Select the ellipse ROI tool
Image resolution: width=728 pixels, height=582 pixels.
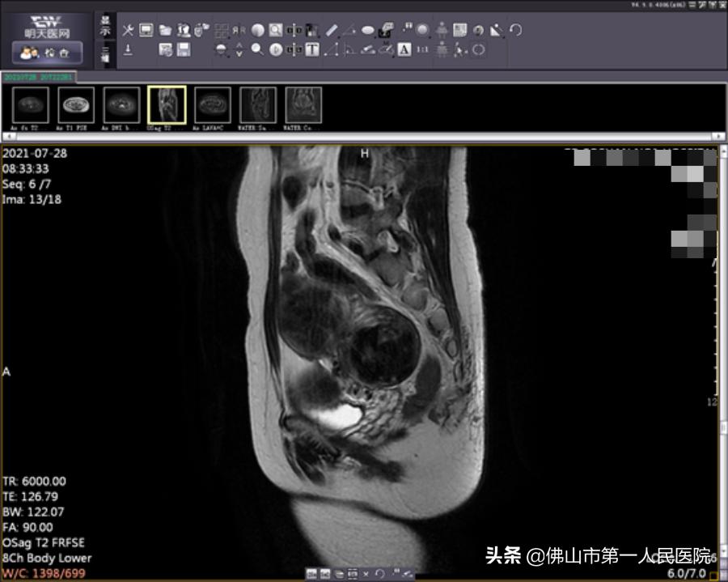pos(368,30)
